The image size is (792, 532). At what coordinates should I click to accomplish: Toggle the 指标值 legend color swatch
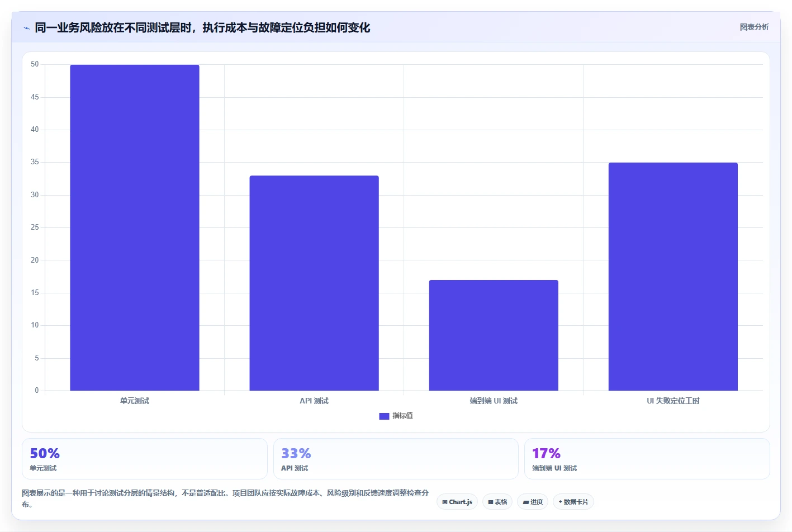[x=384, y=416]
